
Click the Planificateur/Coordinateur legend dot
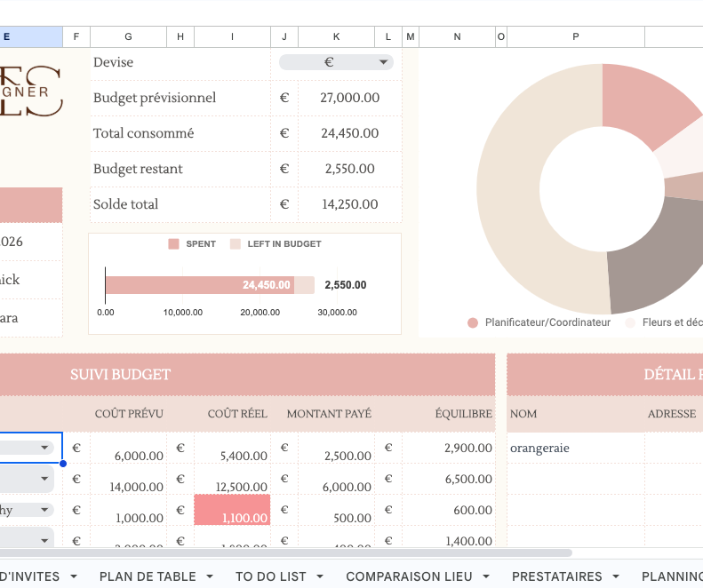click(473, 322)
